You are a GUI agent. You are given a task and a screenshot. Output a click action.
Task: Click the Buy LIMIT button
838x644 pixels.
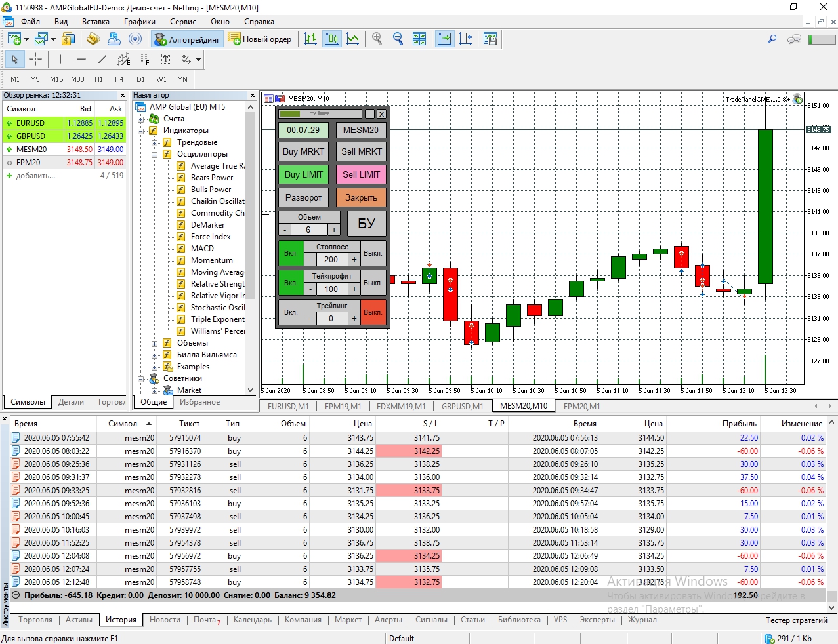pyautogui.click(x=304, y=174)
